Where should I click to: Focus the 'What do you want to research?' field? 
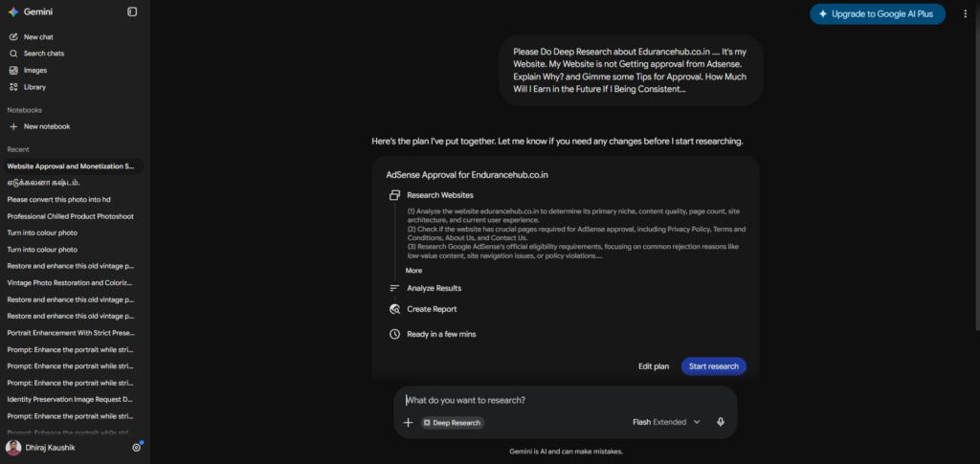coord(566,400)
